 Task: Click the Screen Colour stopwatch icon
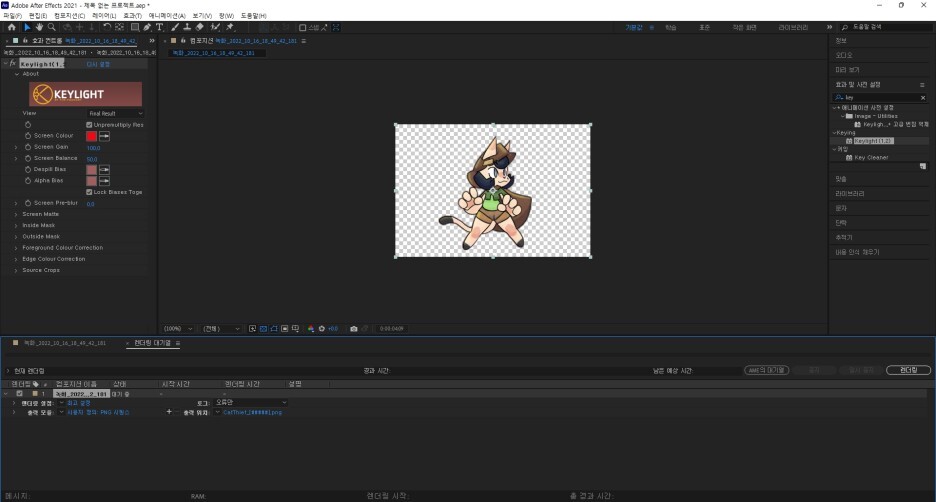tap(28, 136)
